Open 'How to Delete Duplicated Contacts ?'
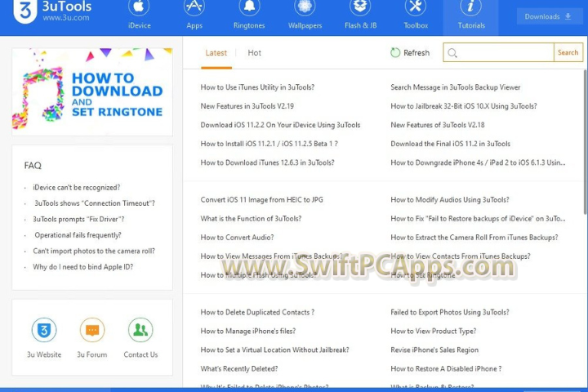Viewport: 588px width, 392px height. pyautogui.click(x=257, y=312)
